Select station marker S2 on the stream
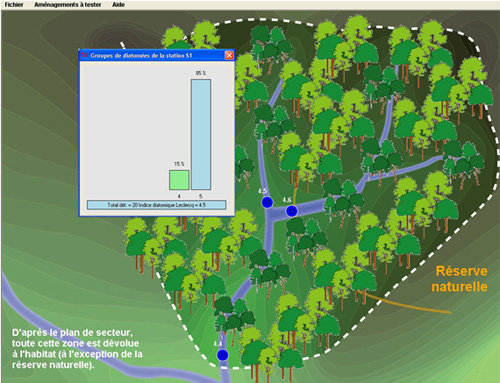Image resolution: width=500 pixels, height=383 pixels. click(x=292, y=211)
